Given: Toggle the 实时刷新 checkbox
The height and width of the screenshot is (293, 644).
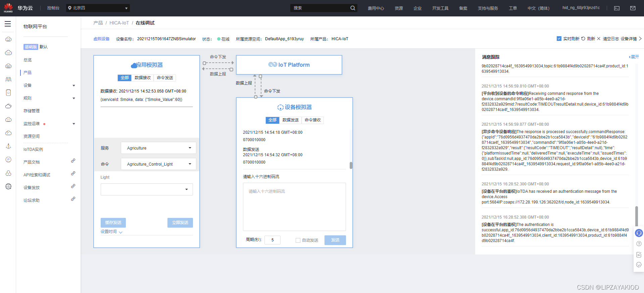Looking at the screenshot, I should [559, 39].
